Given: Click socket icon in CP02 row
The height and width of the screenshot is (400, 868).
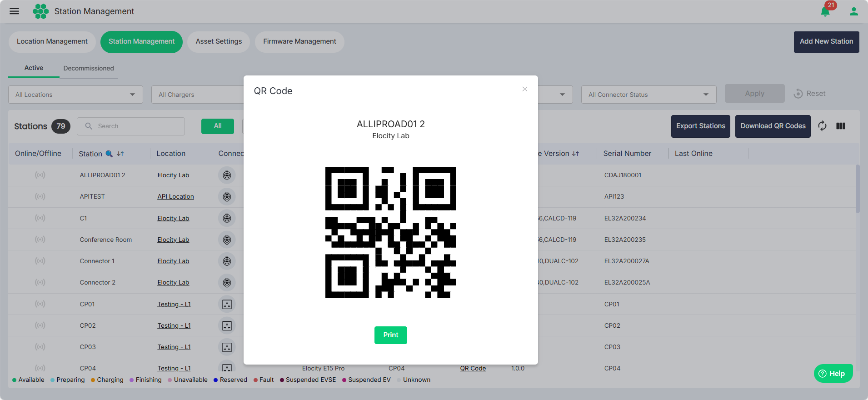Looking at the screenshot, I should click(227, 325).
